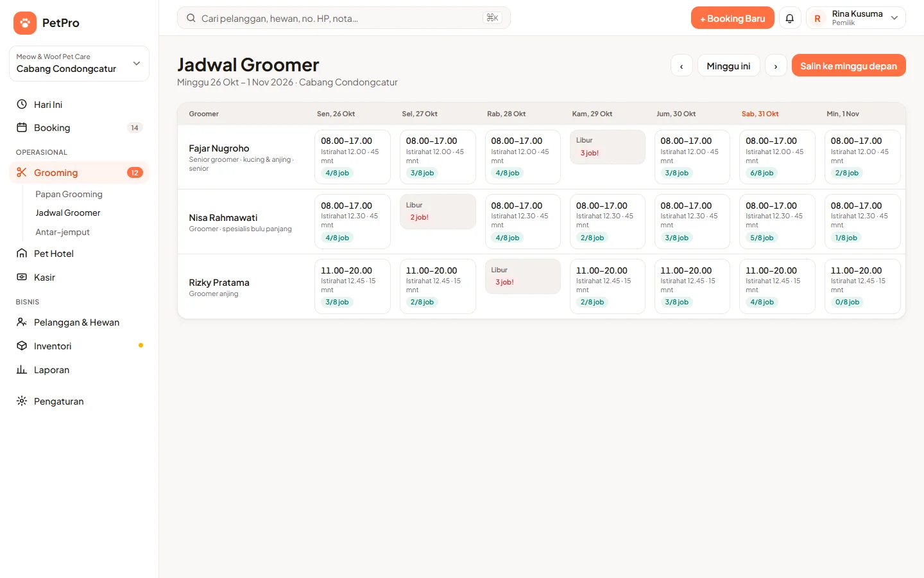The width and height of the screenshot is (924, 578).
Task: Click the Laporan chart icon
Action: pyautogui.click(x=22, y=370)
